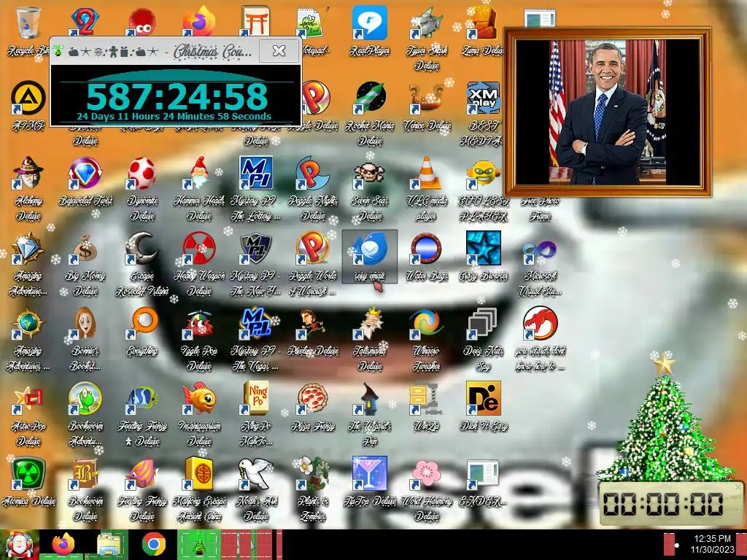Open Bookworm Adventures worm icon
747x560 pixels.
[x=85, y=398]
